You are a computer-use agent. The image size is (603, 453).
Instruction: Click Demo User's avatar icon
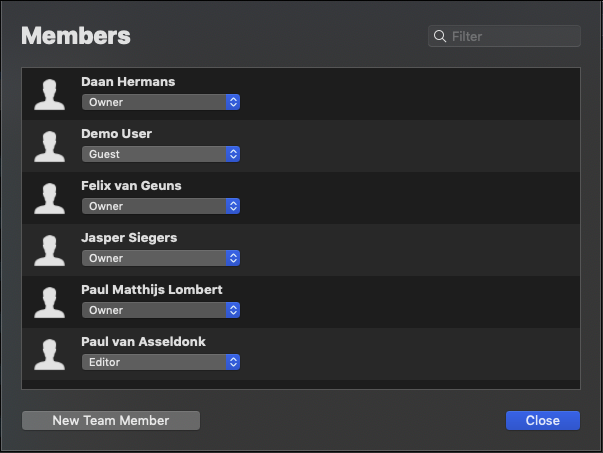pos(50,146)
